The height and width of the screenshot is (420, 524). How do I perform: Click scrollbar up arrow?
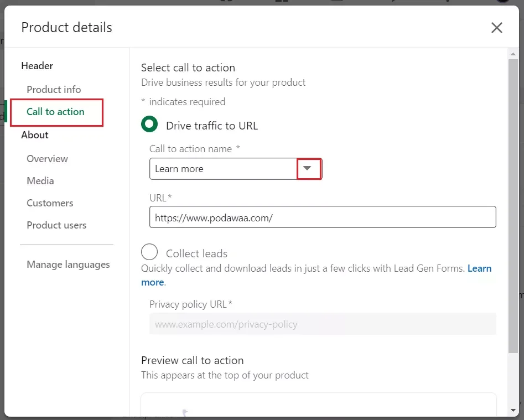[x=513, y=54]
